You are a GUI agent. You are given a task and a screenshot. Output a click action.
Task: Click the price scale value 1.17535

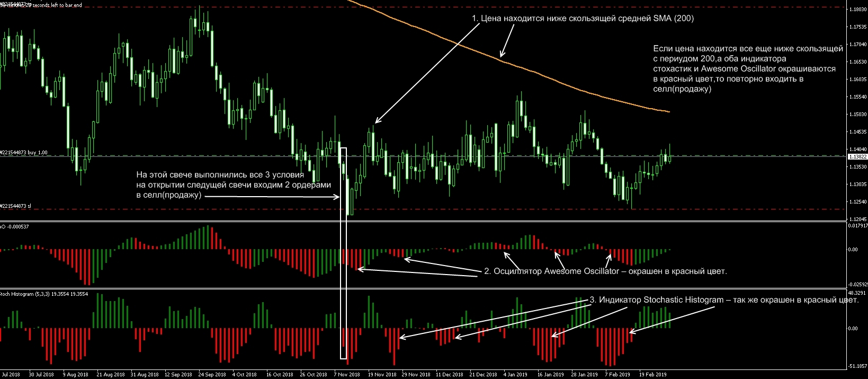click(x=857, y=27)
